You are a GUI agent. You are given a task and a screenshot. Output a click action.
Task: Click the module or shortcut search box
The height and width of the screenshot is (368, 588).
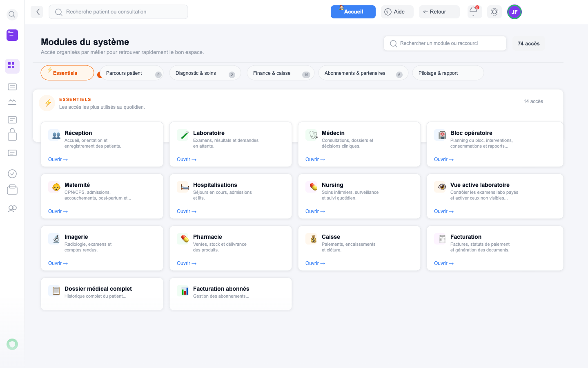(445, 43)
